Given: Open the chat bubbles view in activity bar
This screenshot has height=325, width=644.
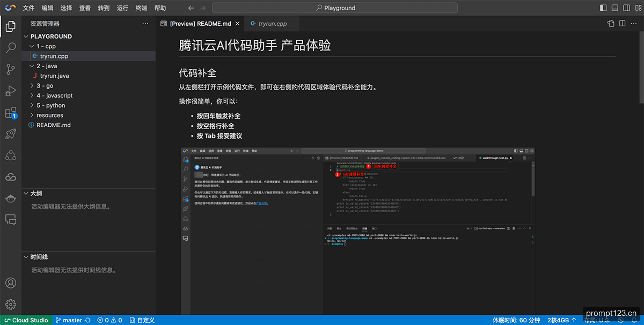Looking at the screenshot, I should (11, 219).
